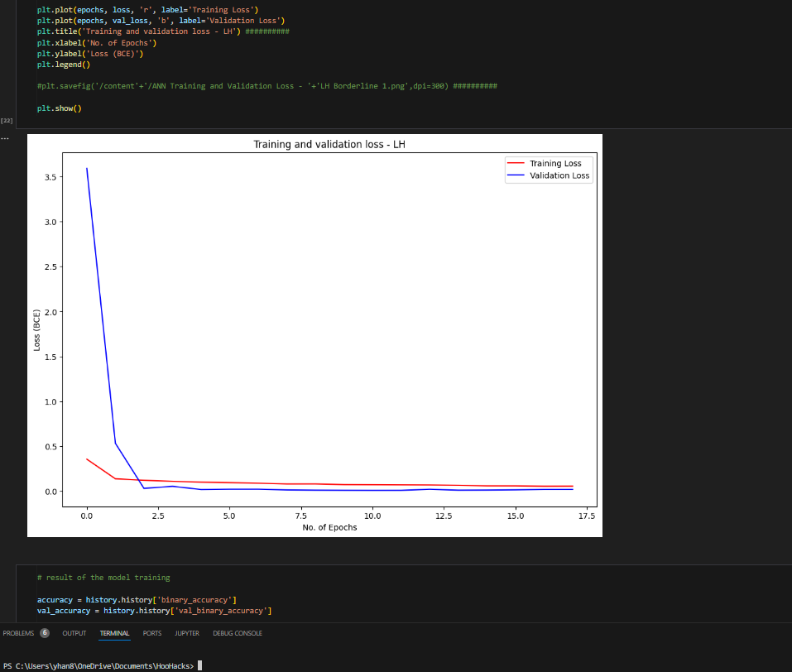792x672 pixels.
Task: Click the '# result of the model training' comment
Action: (103, 578)
